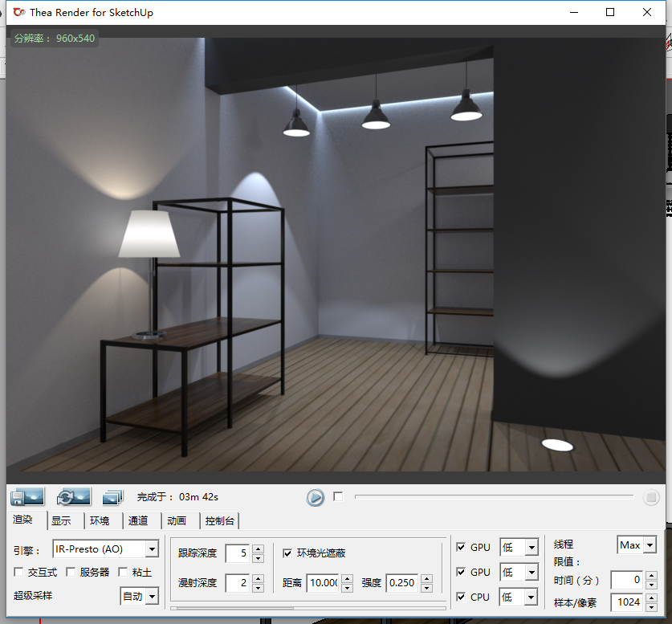The height and width of the screenshot is (624, 672).
Task: Click the 分辨率 960x540 label
Action: coord(55,38)
